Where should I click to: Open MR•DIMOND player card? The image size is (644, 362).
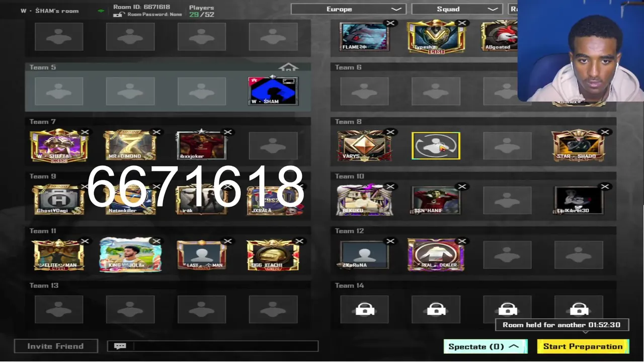point(130,146)
